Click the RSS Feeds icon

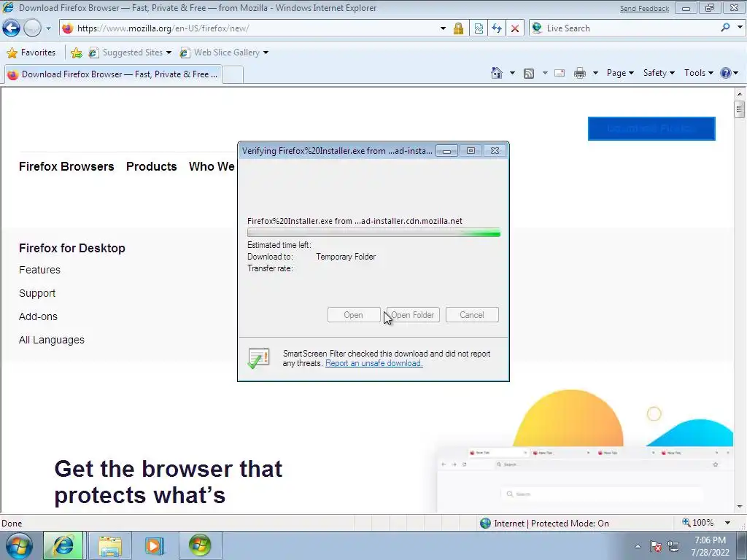[x=529, y=74]
